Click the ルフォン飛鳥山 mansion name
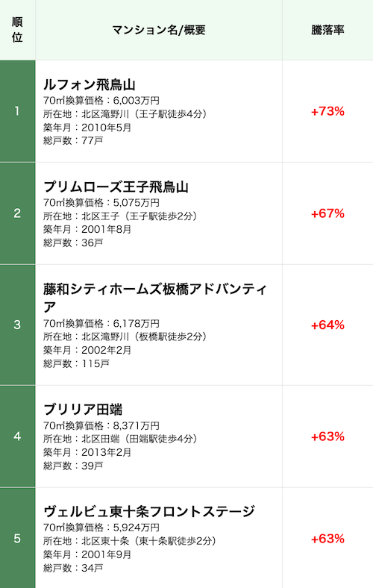Screen dimensions: 373x588 click(x=90, y=84)
